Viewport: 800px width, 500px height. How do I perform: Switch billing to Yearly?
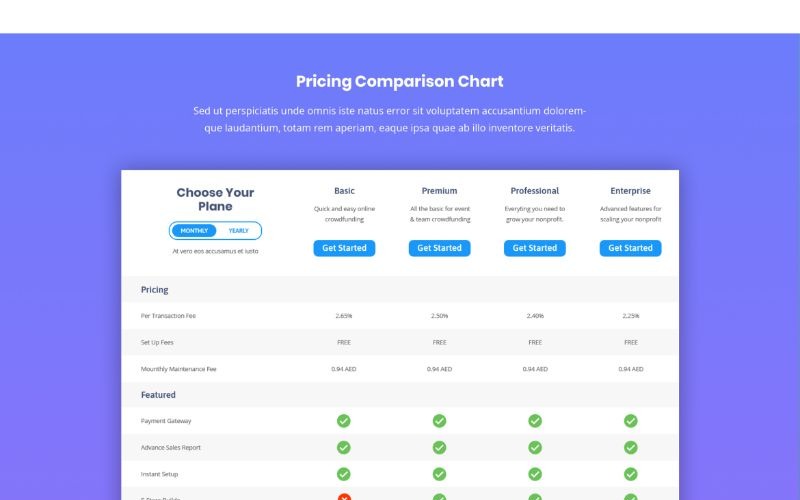239,231
